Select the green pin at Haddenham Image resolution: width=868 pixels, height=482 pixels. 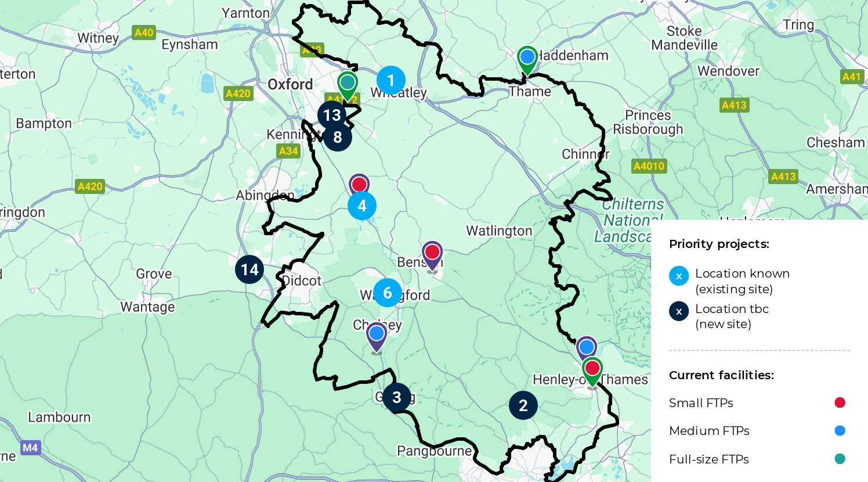[527, 60]
